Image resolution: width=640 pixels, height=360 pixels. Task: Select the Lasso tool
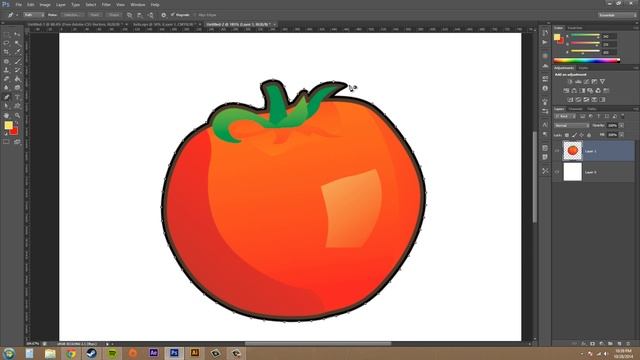(6, 43)
